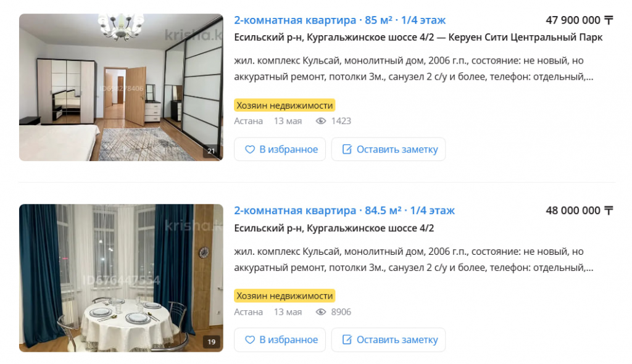Image resolution: width=632 pixels, height=364 pixels.
Task: Click note pencil icon on first listing
Action: pyautogui.click(x=347, y=149)
